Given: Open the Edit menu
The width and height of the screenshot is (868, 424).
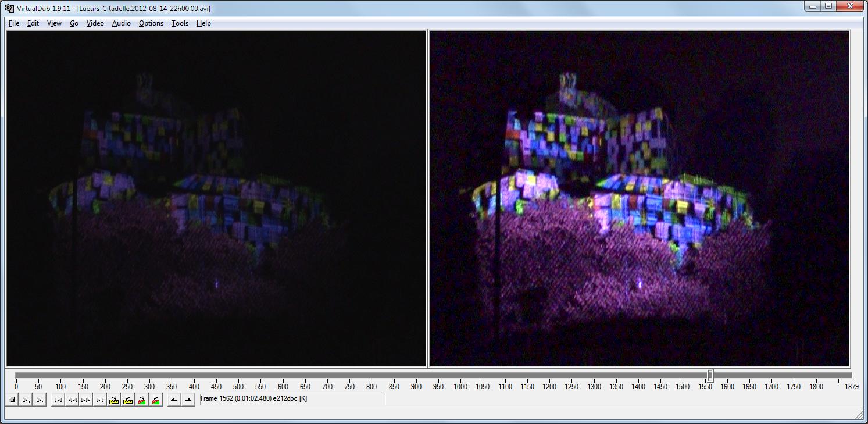Looking at the screenshot, I should coord(33,23).
